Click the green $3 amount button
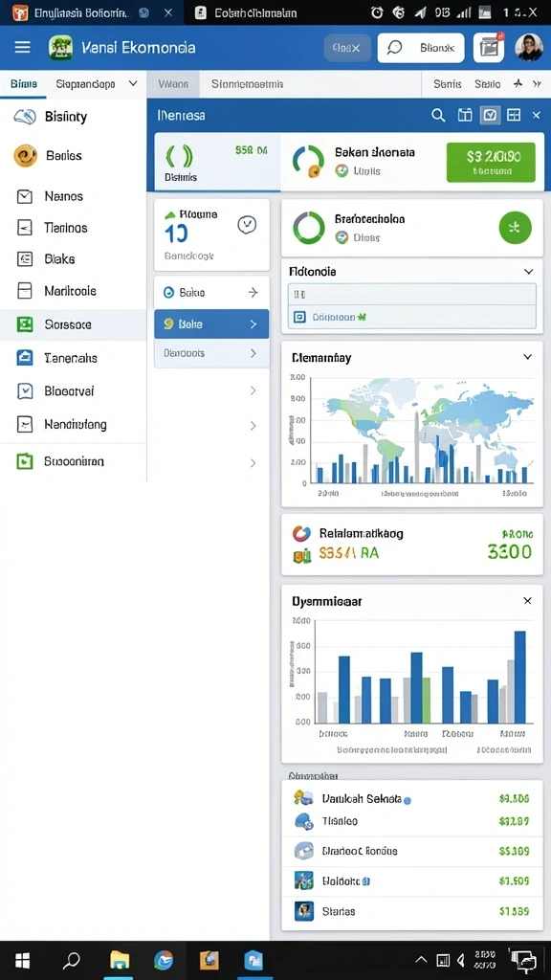This screenshot has height=980, width=551. point(491,163)
